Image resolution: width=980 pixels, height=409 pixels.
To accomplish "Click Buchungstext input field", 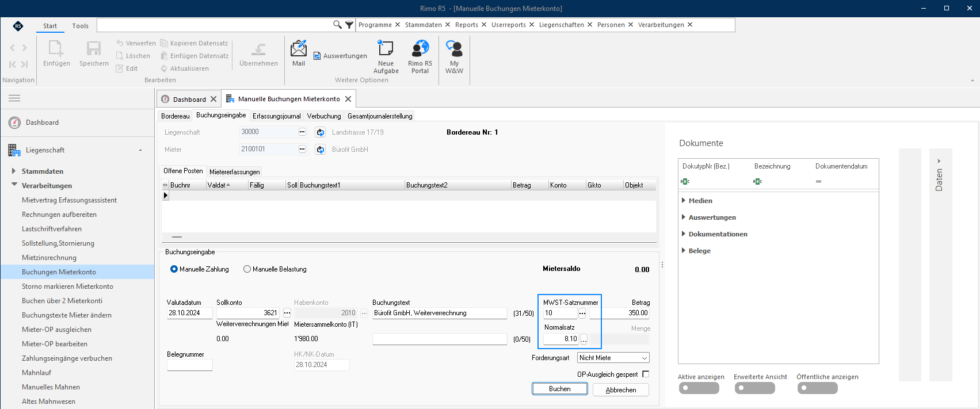I will 440,313.
